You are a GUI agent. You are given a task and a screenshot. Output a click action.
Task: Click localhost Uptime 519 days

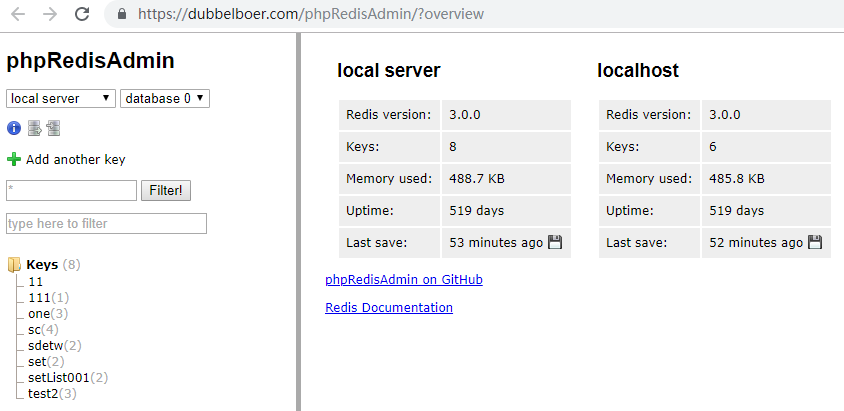736,210
